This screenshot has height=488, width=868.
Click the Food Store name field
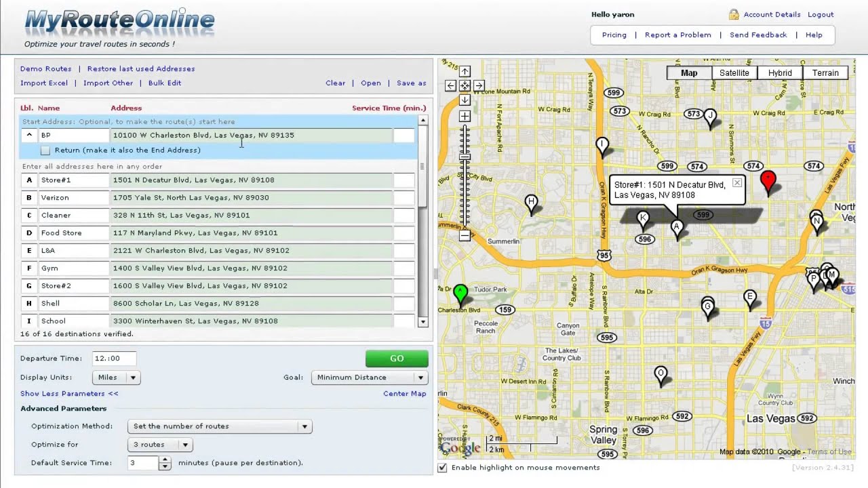[x=73, y=233]
